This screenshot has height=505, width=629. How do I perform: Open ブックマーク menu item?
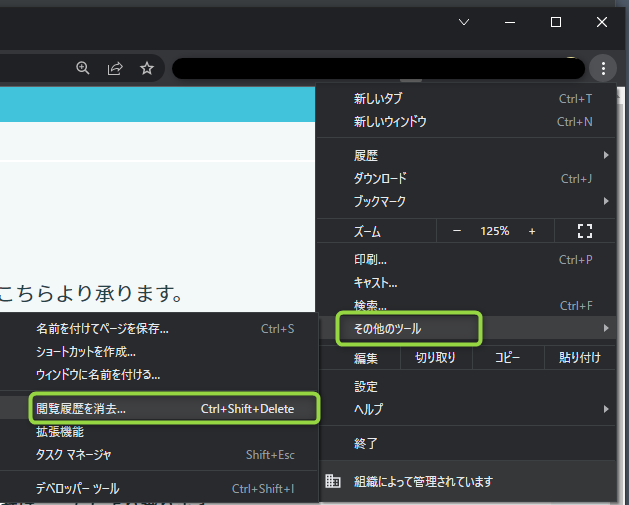tap(466, 201)
